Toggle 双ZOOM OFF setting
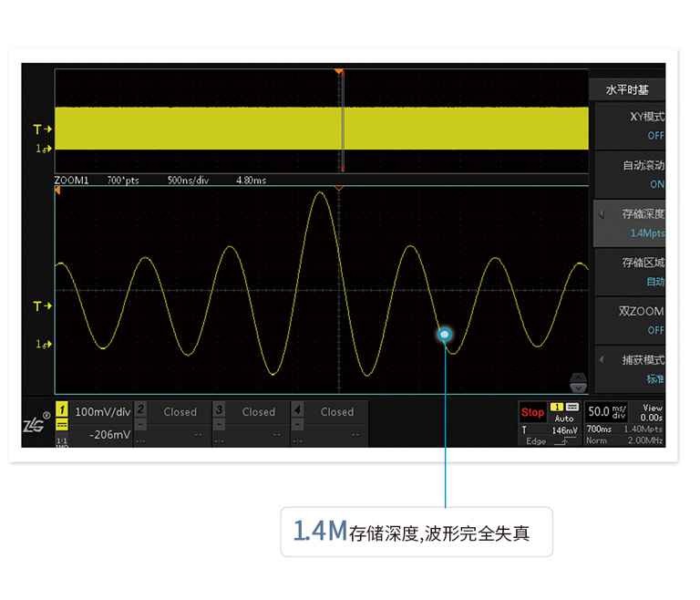Screen dimensions: 700x600 click(x=629, y=320)
